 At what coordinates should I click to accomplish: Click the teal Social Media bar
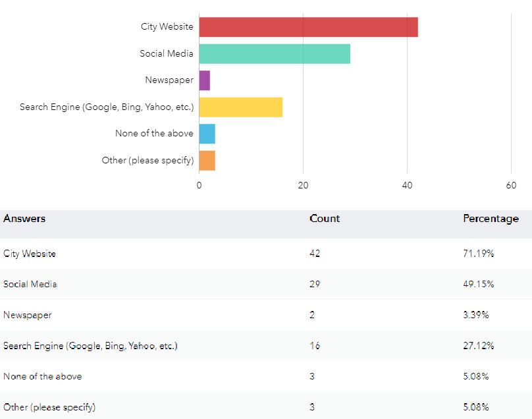[x=275, y=54]
